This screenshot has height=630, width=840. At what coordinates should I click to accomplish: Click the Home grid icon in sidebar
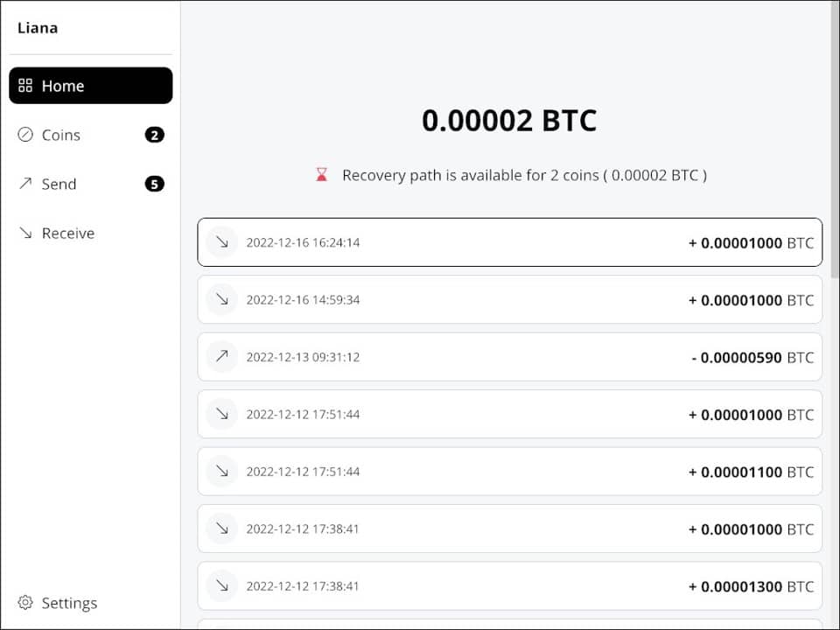pos(25,86)
